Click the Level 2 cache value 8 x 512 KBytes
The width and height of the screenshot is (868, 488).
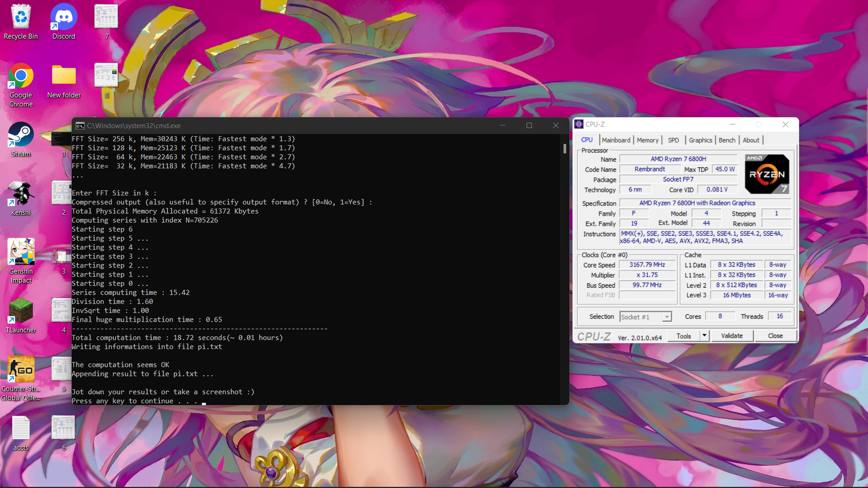[736, 285]
